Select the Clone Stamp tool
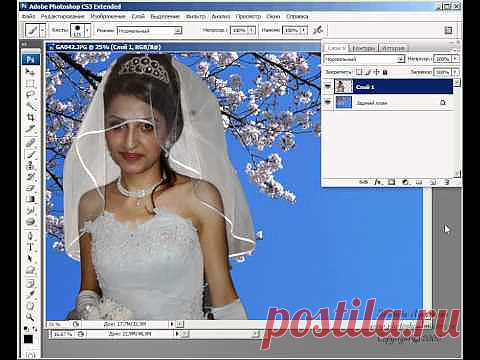Screen dimensions: 480x360 tap(30, 165)
